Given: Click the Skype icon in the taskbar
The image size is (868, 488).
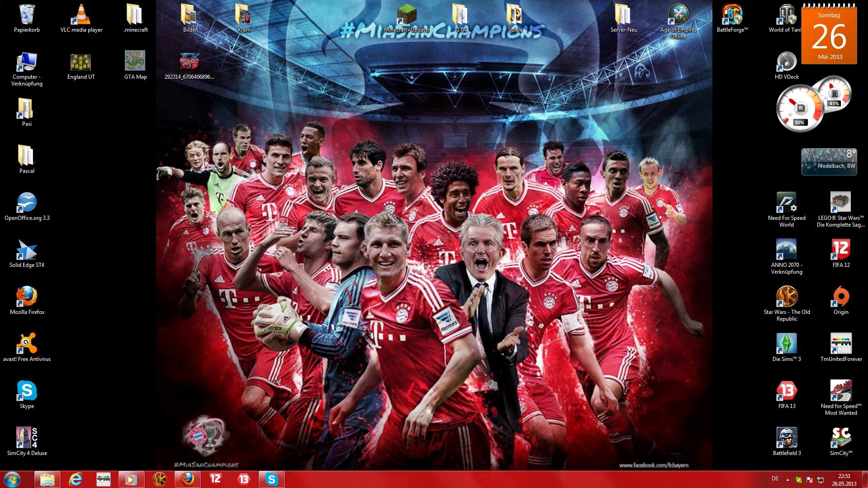Looking at the screenshot, I should point(271,479).
